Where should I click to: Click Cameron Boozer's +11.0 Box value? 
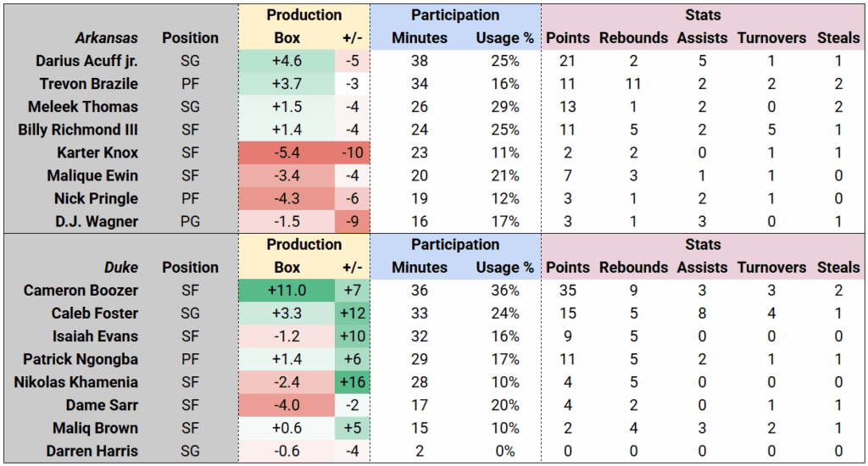[x=287, y=290]
